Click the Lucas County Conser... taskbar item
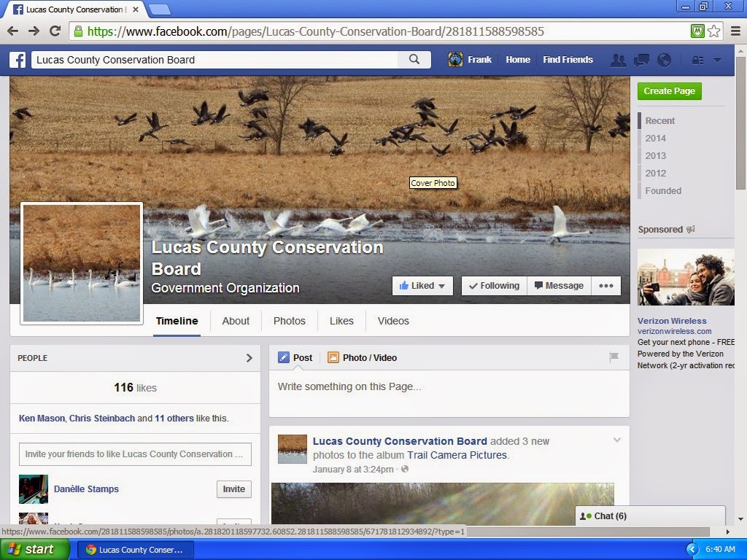 pos(136,550)
